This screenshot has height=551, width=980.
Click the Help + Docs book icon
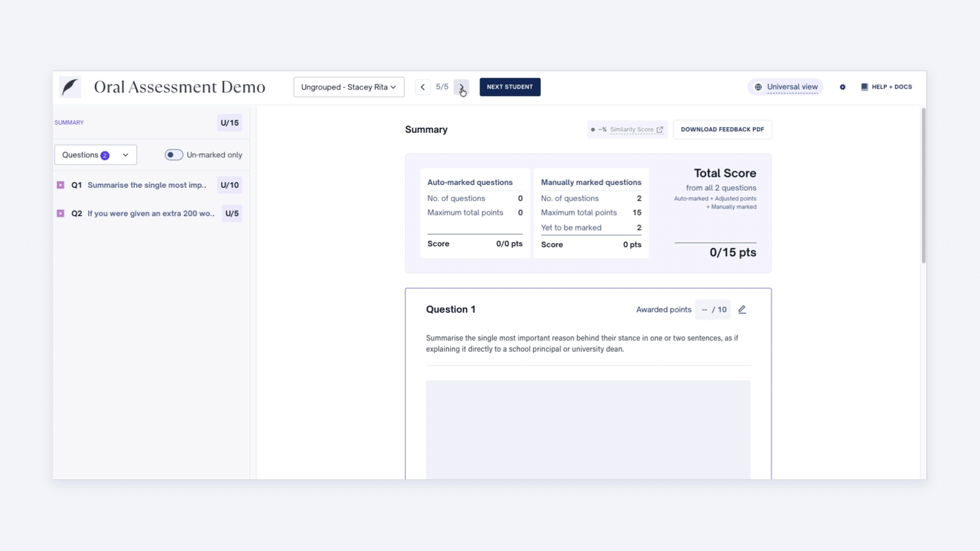(864, 87)
